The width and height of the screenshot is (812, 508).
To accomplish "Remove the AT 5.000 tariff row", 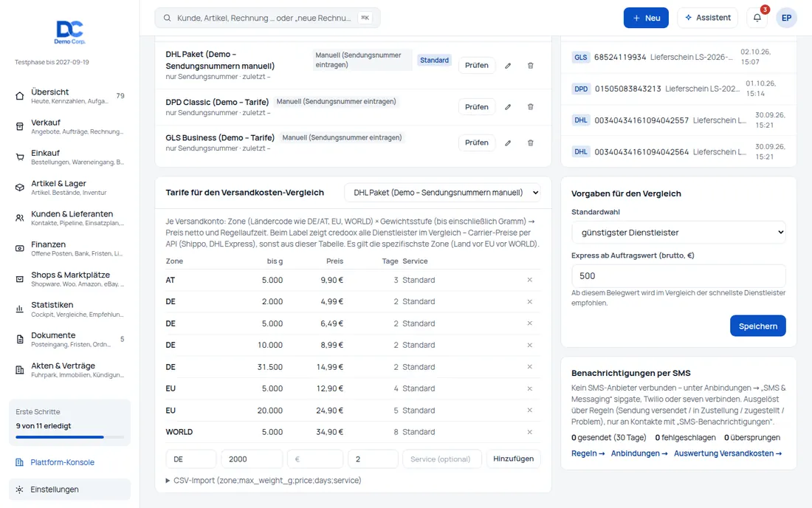I will pos(529,280).
